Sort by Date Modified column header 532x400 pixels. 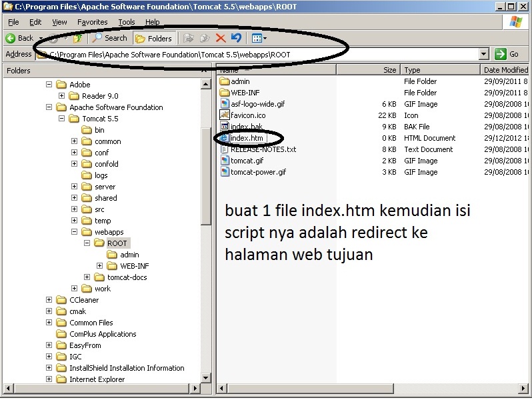pyautogui.click(x=505, y=70)
